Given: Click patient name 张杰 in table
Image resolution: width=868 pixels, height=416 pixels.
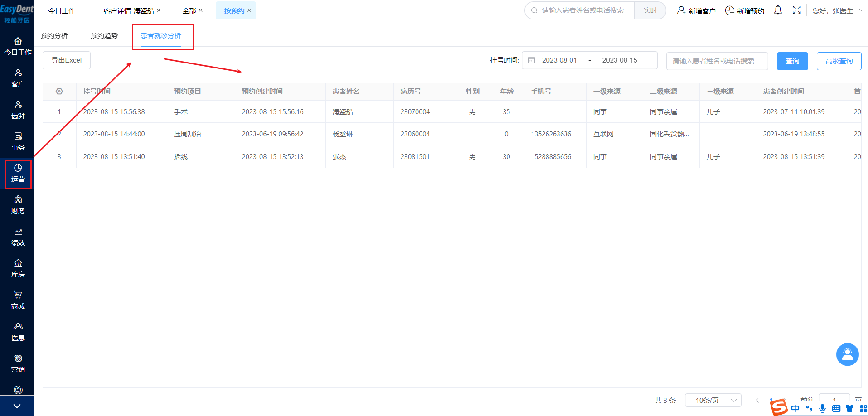Looking at the screenshot, I should pos(339,157).
